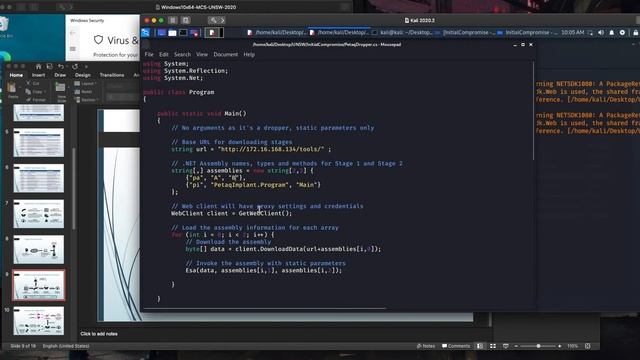Toggle the Kali volume icon
The width and height of the screenshot is (640, 360).
click(601, 33)
